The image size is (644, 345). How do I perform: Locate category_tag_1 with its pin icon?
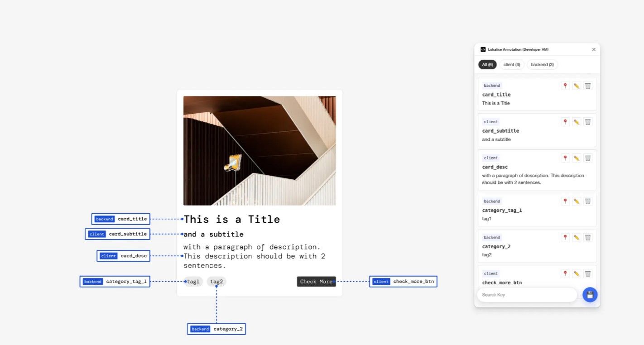point(565,201)
